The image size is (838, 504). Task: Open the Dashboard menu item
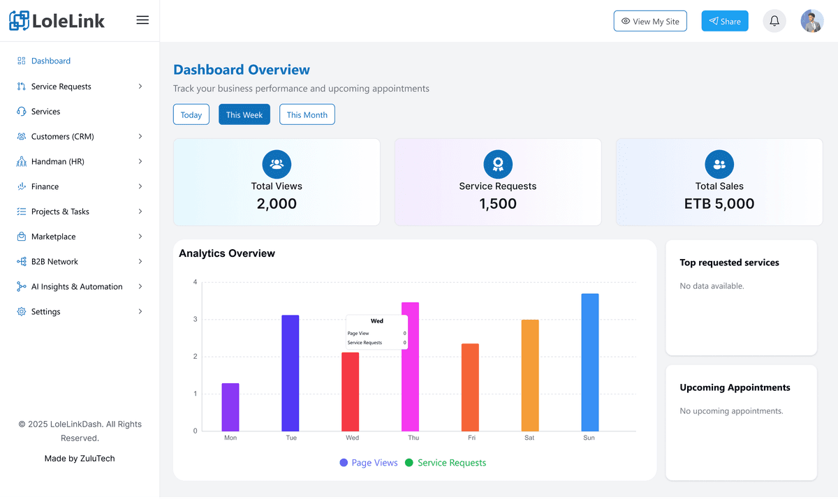[x=50, y=61]
